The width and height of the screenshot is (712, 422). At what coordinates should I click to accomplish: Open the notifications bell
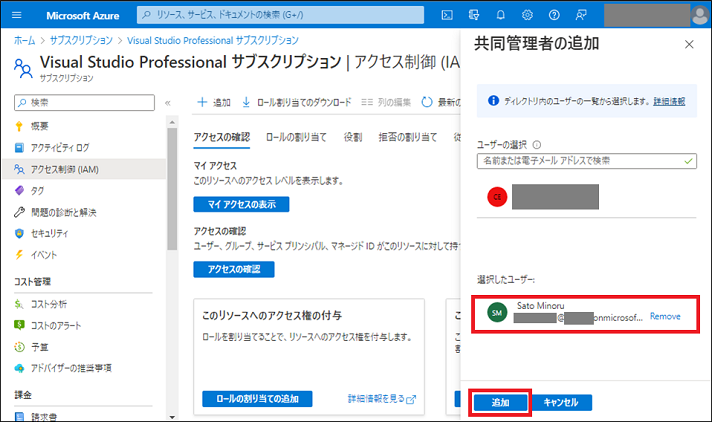500,15
